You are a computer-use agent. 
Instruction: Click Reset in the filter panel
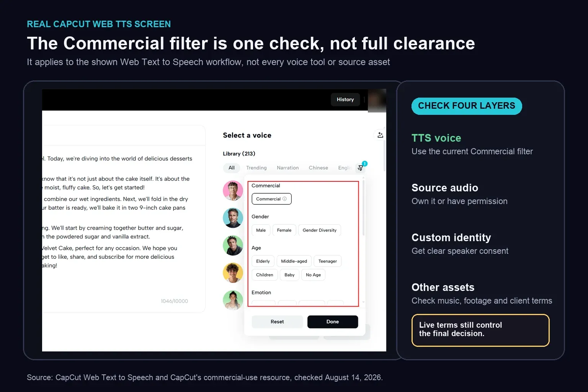[x=277, y=322]
